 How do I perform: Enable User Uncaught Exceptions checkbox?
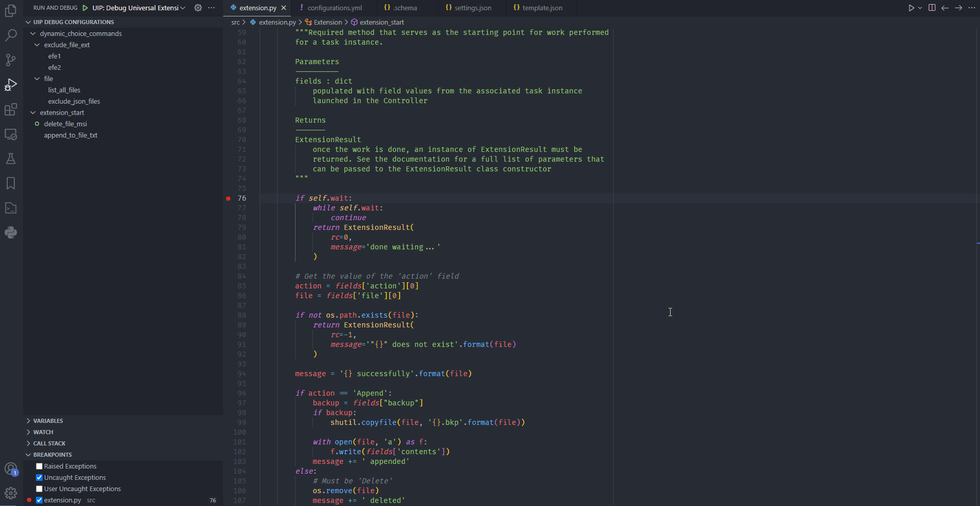[40, 489]
